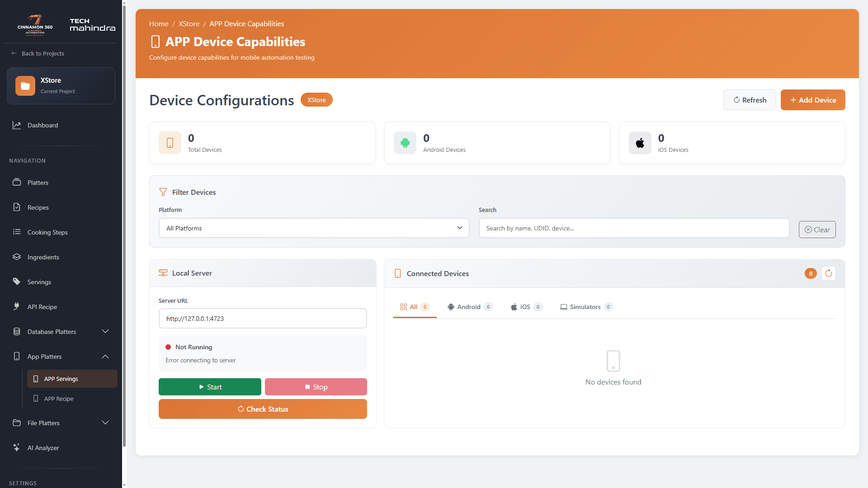The image size is (868, 488).
Task: Click the Add Device button
Action: pyautogui.click(x=813, y=100)
